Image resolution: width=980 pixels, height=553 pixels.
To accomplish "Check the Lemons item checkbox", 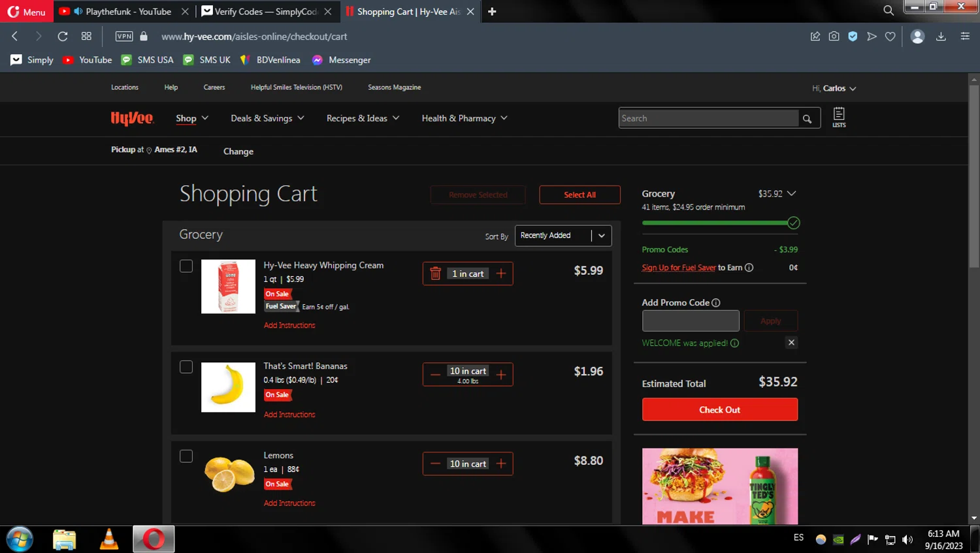I will point(186,456).
